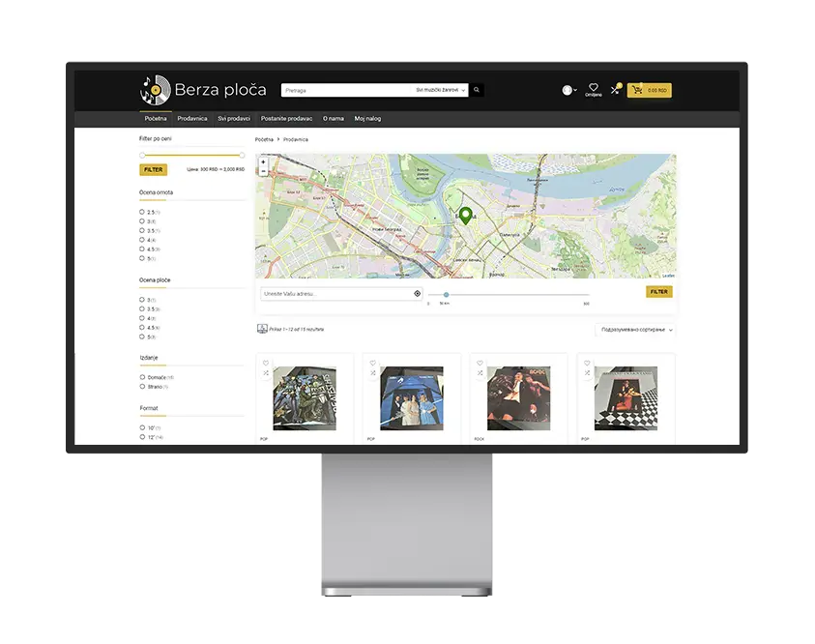Select the 2.5 sleeve rating radio
This screenshot has width=815, height=644.
(x=142, y=212)
